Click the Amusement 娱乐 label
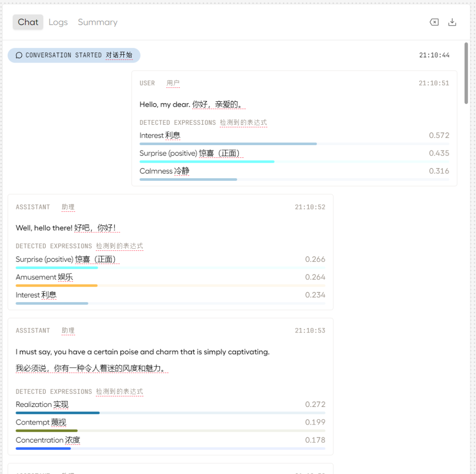This screenshot has height=474, width=476. pyautogui.click(x=45, y=277)
